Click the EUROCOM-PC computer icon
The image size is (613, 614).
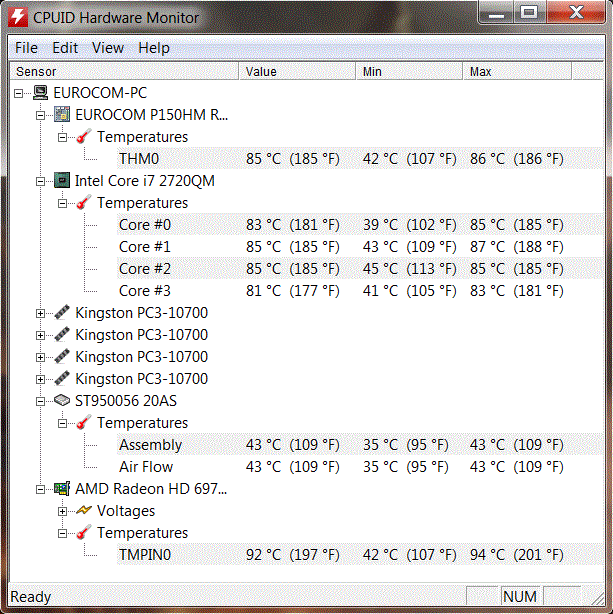coord(40,92)
